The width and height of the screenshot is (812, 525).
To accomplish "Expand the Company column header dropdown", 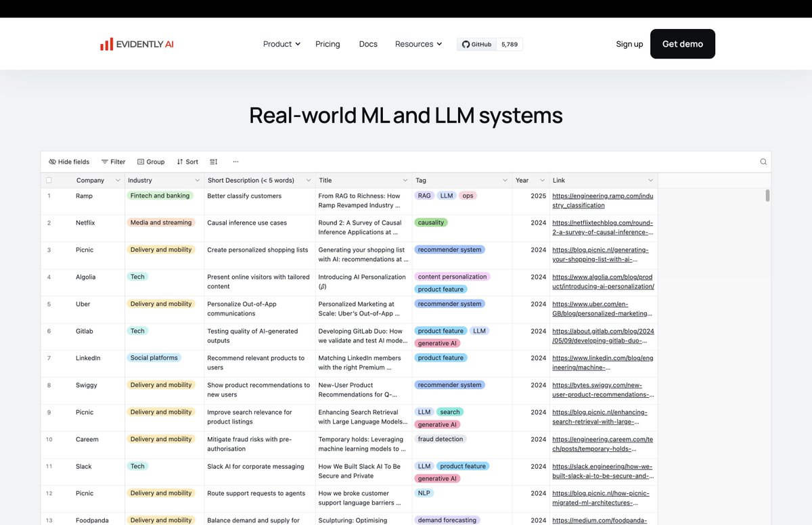I will [118, 181].
